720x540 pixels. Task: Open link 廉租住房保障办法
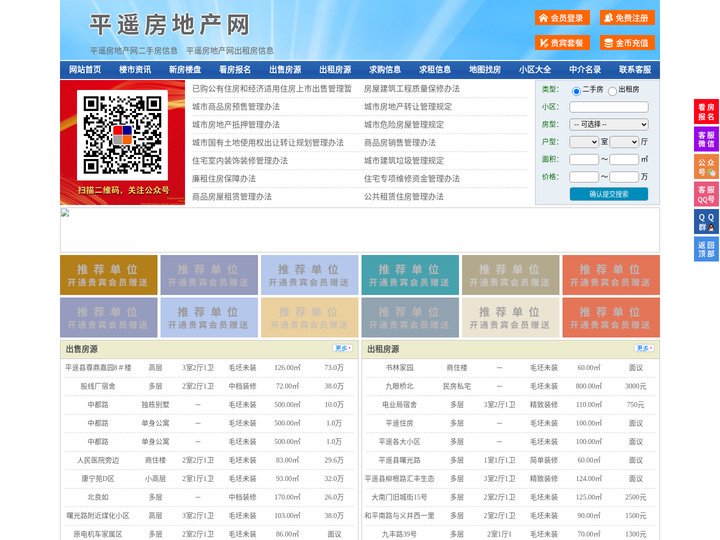pos(224,179)
